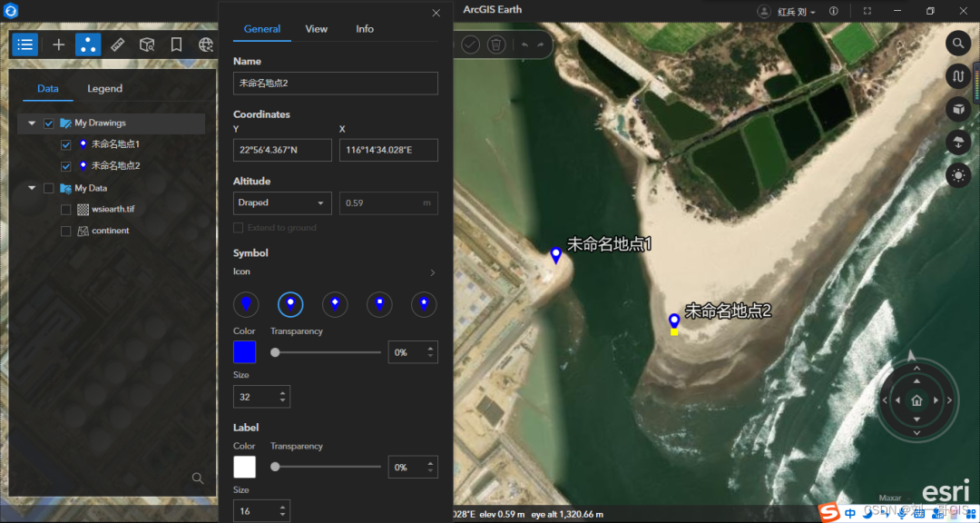Click the pan up arrow in navigator
Image resolution: width=980 pixels, height=523 pixels.
point(916,381)
